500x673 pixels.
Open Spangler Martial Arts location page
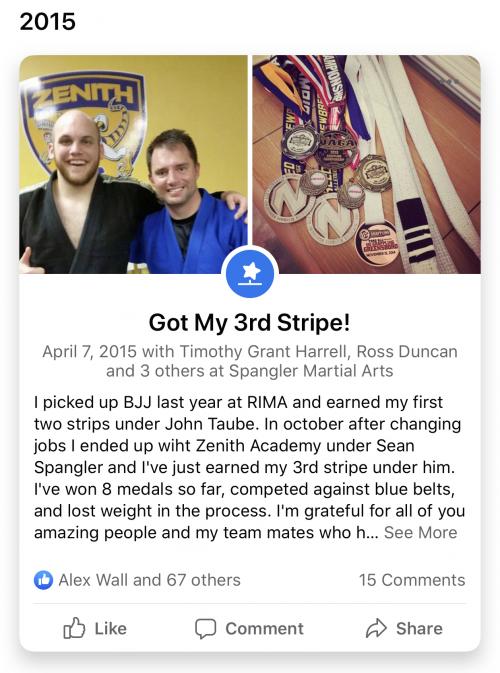311,371
